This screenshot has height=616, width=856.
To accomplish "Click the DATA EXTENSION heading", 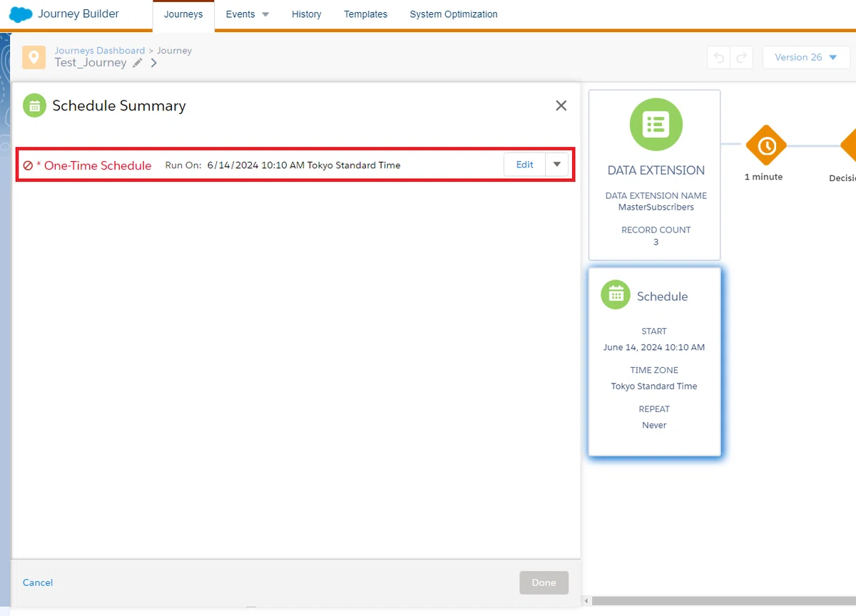I will pyautogui.click(x=656, y=170).
